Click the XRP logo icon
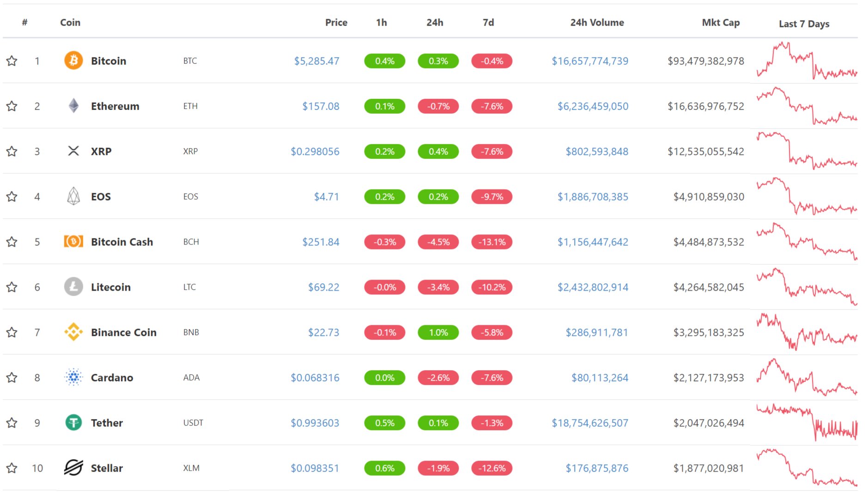868x494 pixels. pyautogui.click(x=73, y=151)
